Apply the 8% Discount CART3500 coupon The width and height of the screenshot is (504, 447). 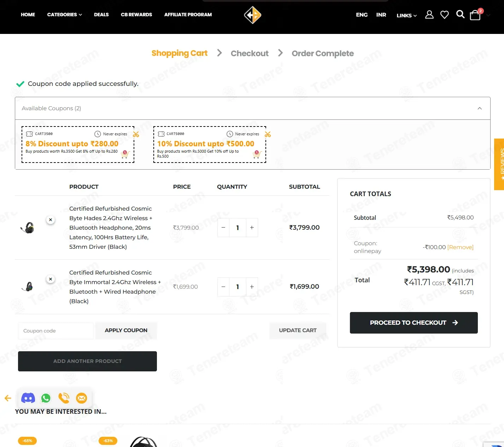(78, 145)
